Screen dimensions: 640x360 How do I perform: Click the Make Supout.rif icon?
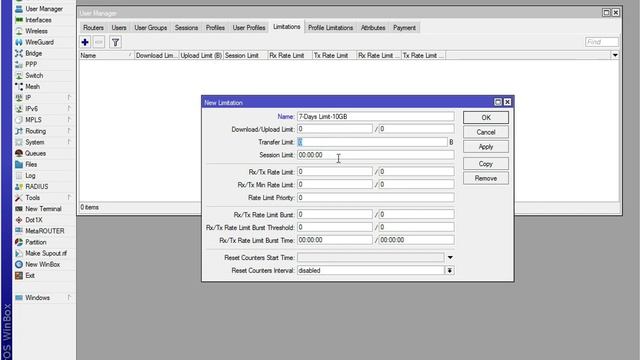(19, 253)
